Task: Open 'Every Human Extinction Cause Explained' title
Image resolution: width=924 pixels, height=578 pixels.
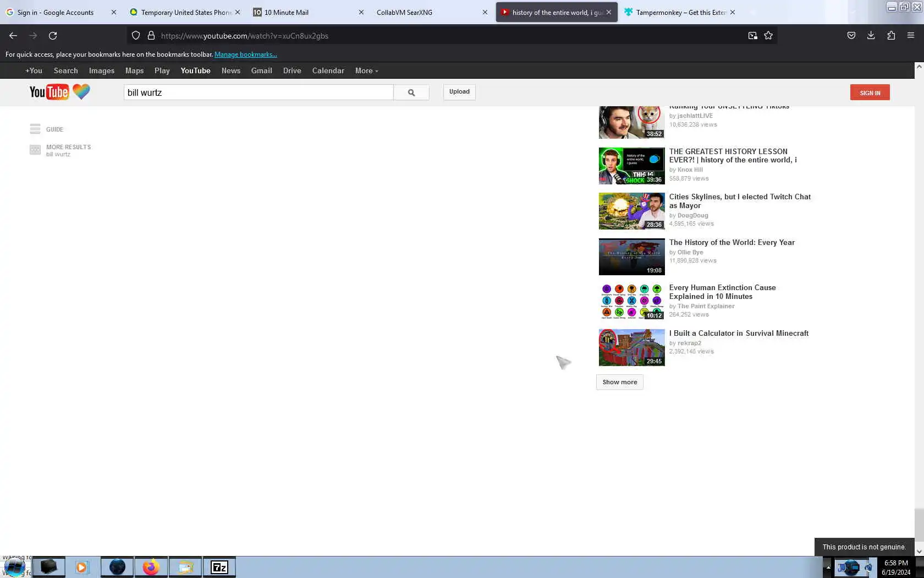Action: click(x=723, y=292)
